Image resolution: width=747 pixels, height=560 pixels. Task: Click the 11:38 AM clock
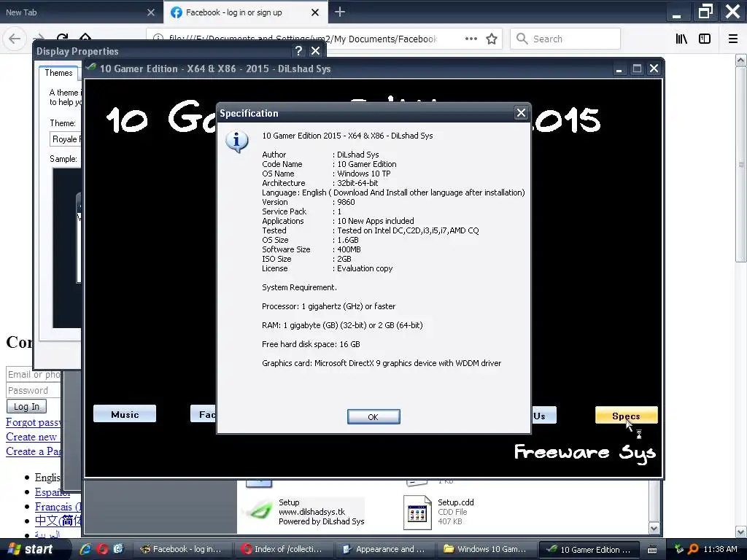point(720,549)
